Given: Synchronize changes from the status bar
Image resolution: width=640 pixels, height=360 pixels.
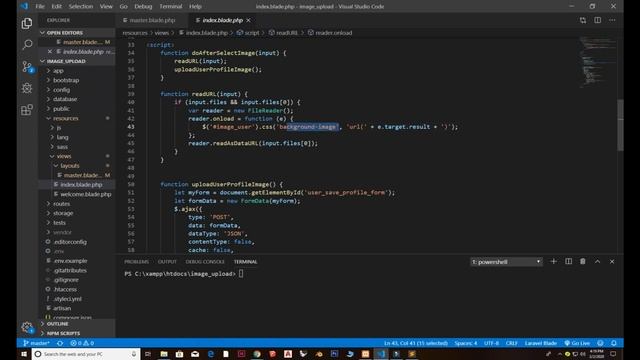Looking at the screenshot, I should tap(60, 343).
